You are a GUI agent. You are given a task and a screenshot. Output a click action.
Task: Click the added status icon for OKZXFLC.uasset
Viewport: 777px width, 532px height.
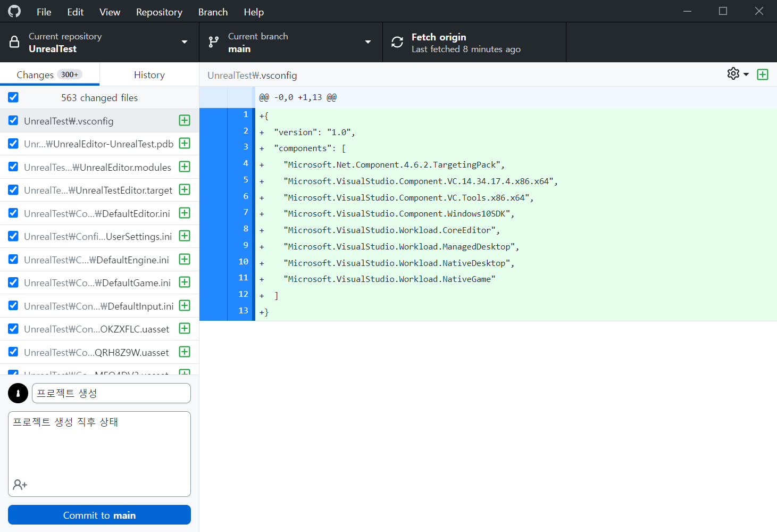click(x=185, y=328)
